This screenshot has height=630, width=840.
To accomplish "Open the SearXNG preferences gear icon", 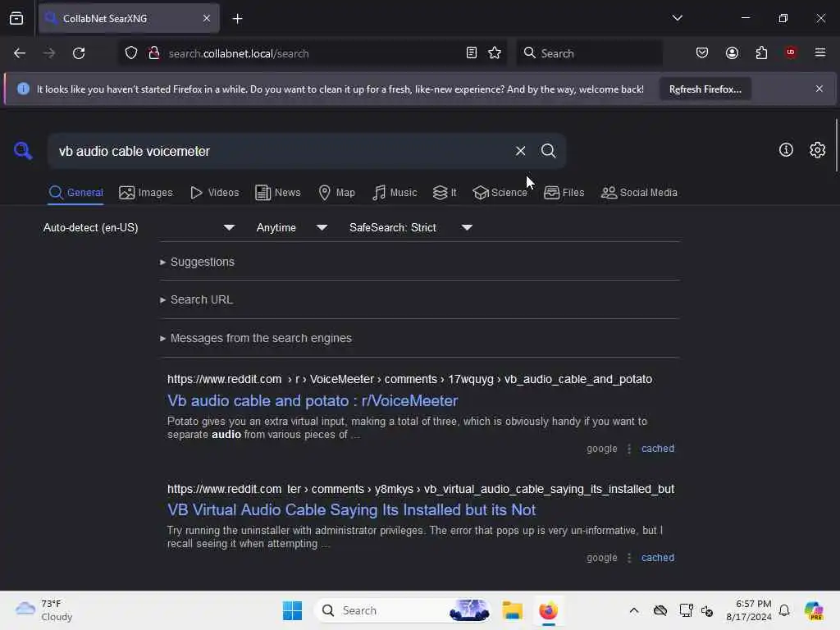I will pos(817,150).
